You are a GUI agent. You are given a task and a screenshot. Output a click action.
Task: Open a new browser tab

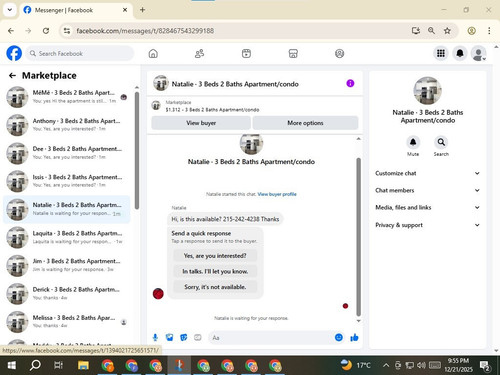pyautogui.click(x=142, y=10)
